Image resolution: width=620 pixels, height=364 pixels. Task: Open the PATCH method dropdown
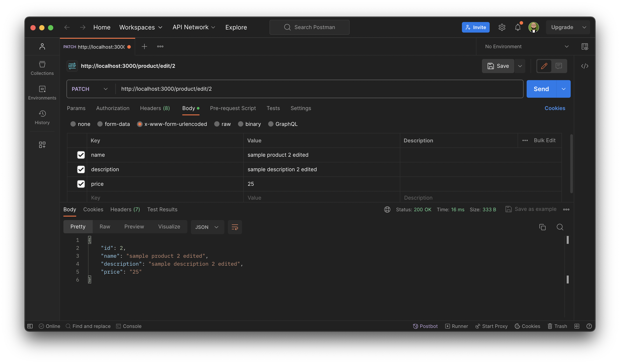pyautogui.click(x=90, y=89)
